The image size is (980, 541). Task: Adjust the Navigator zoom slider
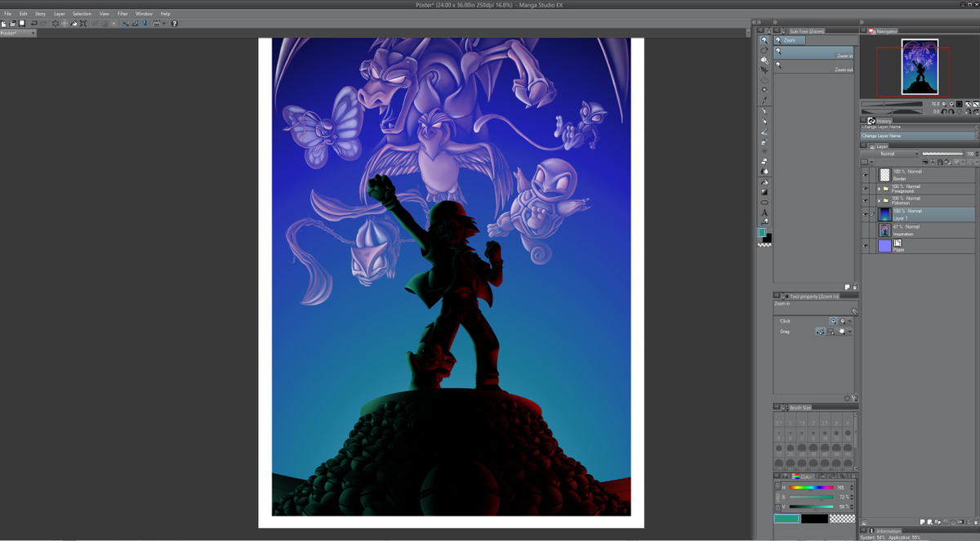tap(893, 104)
